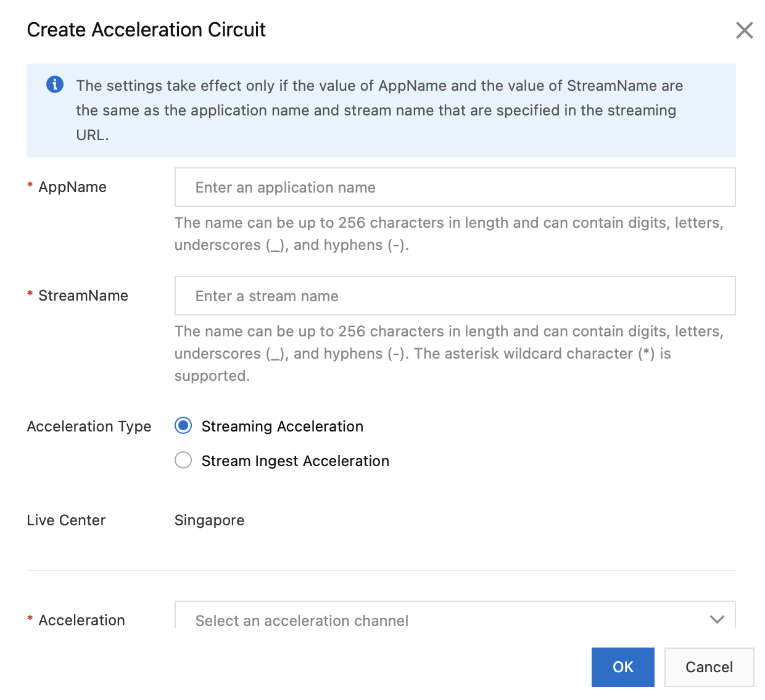This screenshot has width=765, height=700.
Task: Focus the AppName input field
Action: tap(455, 187)
